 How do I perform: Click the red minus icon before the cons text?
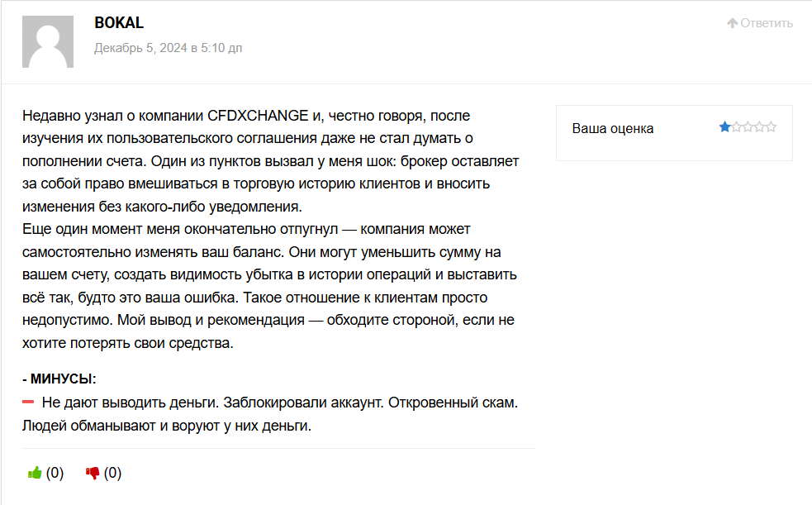pos(28,403)
